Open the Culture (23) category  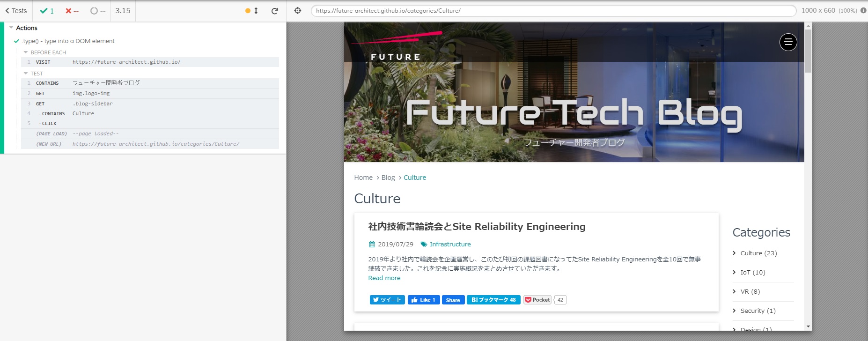pyautogui.click(x=758, y=253)
